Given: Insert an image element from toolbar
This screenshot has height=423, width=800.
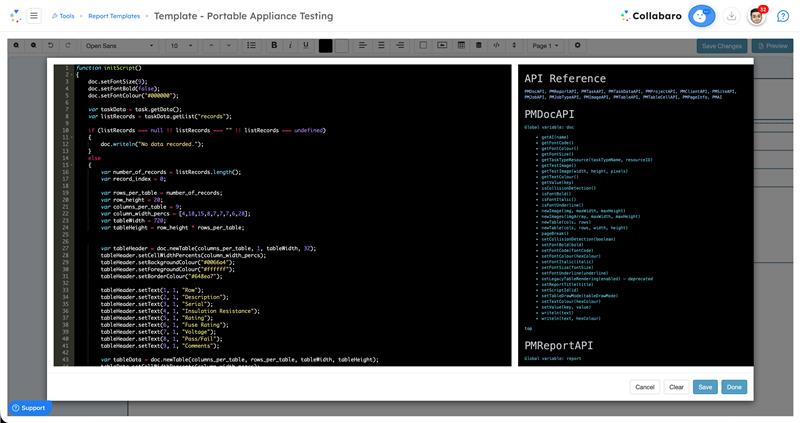Looking at the screenshot, I should coord(442,45).
